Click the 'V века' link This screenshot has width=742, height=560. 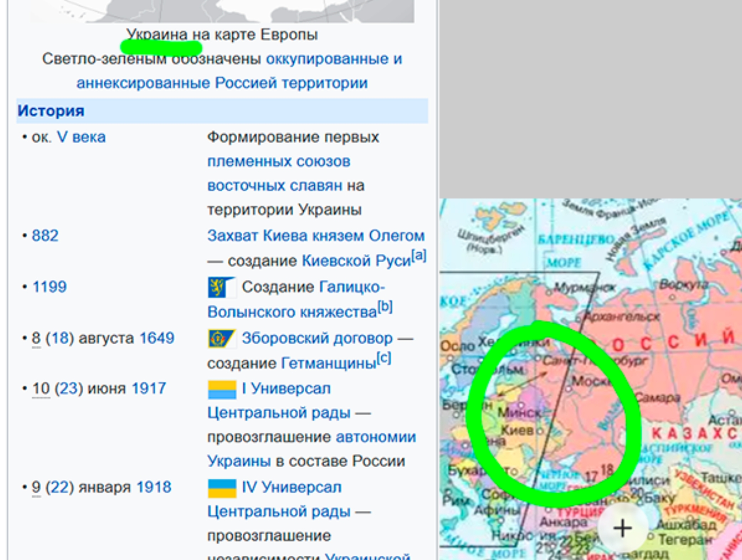81,137
